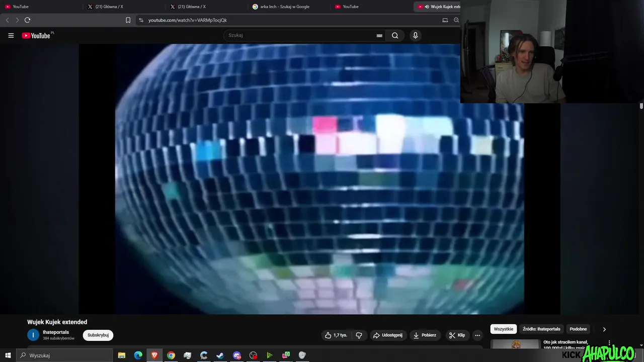Select the 'Wujek Kujek' active tab
Image resolution: width=644 pixels, height=362 pixels.
click(x=437, y=7)
